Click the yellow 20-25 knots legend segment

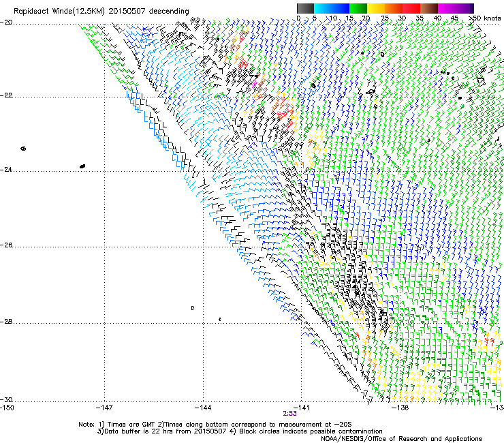point(376,8)
